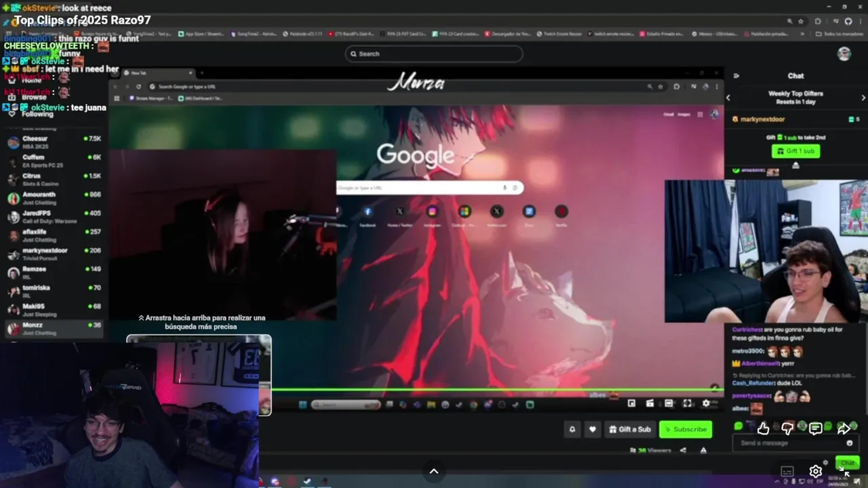This screenshot has width=868, height=488.
Task: Expand gifters panel chevron below Gift button
Action: 795,165
